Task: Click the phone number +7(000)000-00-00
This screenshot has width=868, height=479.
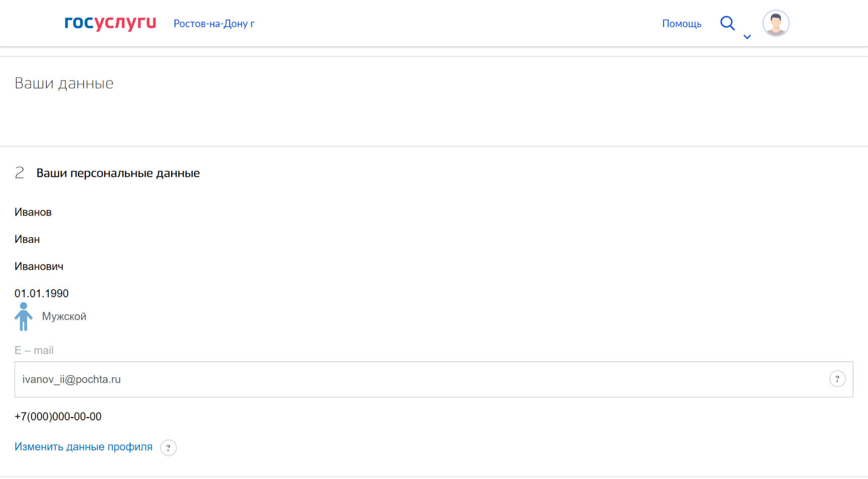Action: click(x=58, y=417)
